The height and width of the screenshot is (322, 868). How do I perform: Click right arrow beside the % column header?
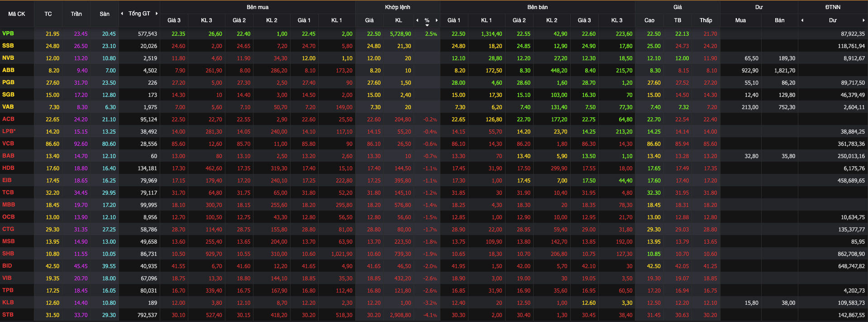[437, 20]
